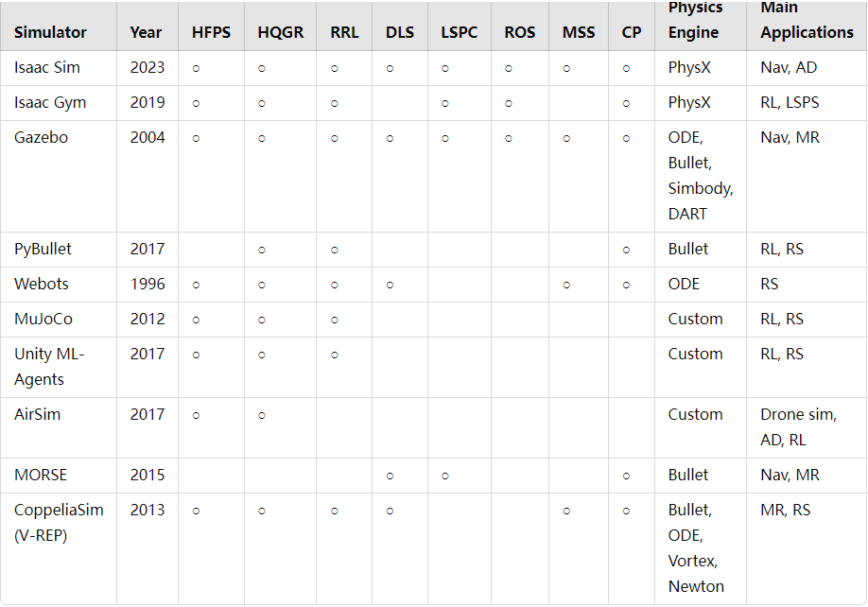Image resolution: width=868 pixels, height=607 pixels.
Task: Click the HFPS column header
Action: pos(211,33)
